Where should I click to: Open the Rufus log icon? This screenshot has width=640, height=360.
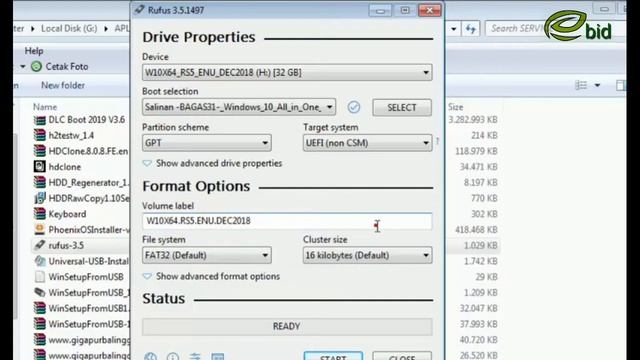tap(218, 356)
